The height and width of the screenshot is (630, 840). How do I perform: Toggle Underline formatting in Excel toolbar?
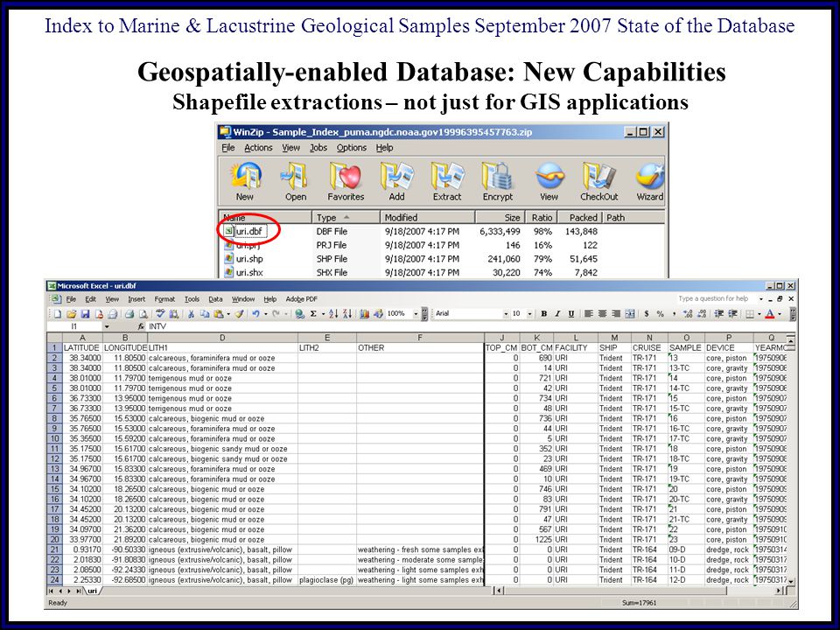(x=570, y=313)
